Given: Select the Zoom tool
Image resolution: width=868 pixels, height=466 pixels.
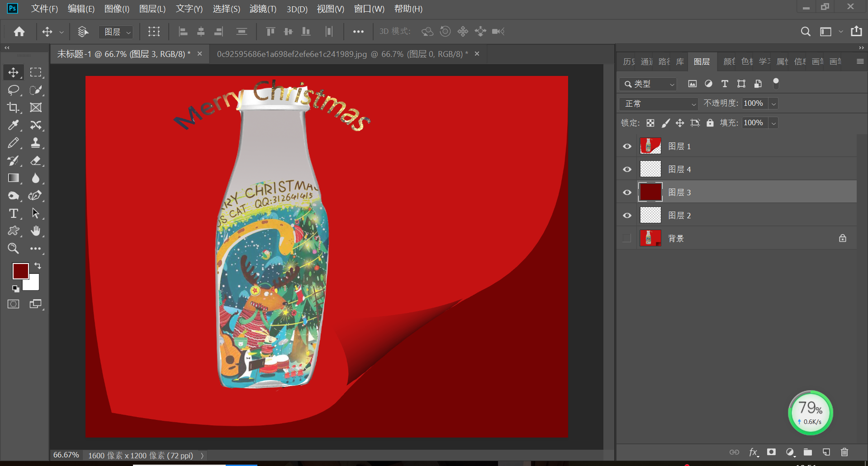Looking at the screenshot, I should pyautogui.click(x=13, y=249).
